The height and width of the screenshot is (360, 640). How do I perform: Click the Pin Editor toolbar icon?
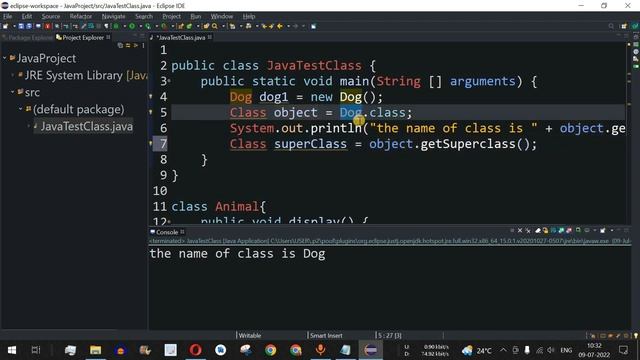[x=313, y=26]
